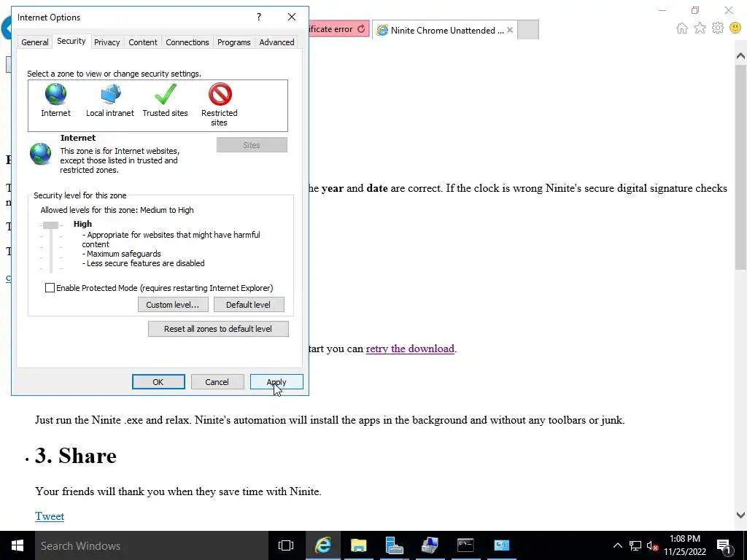Switch to the Content tab
This screenshot has width=747, height=560.
click(x=142, y=42)
